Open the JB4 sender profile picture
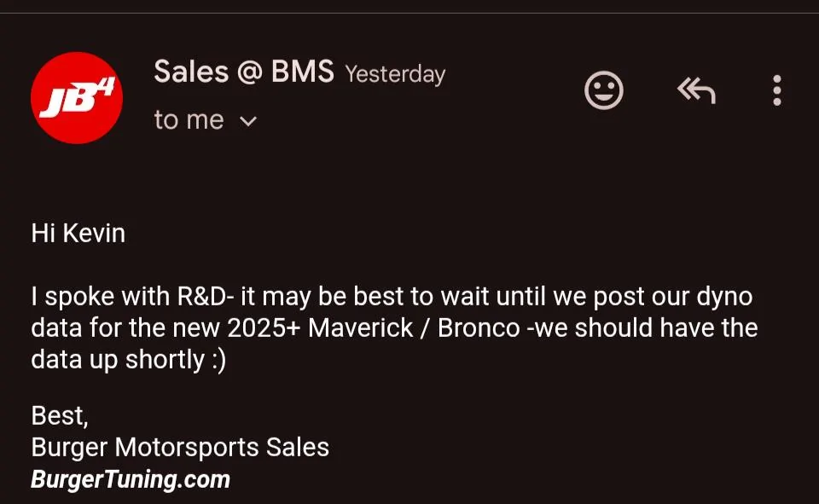This screenshot has height=504, width=819. pyautogui.click(x=77, y=98)
